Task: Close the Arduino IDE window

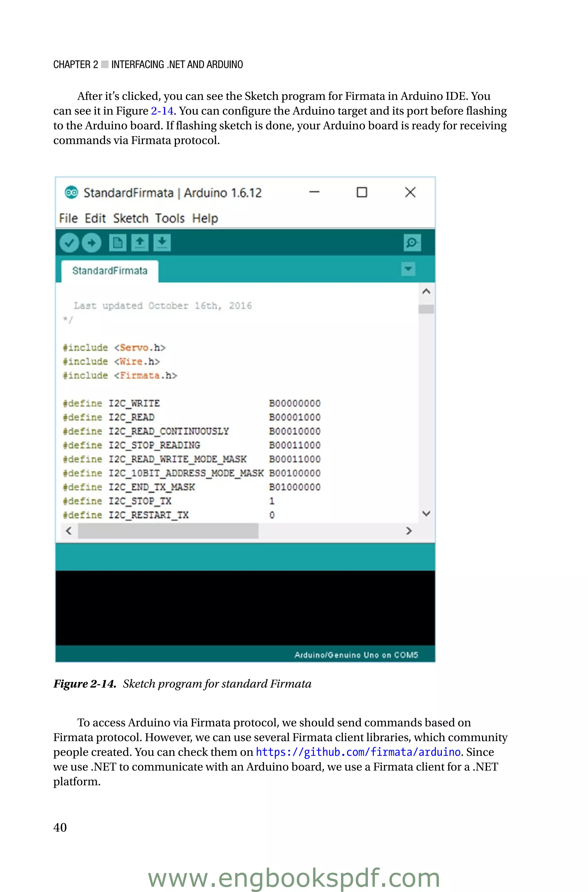Action: pos(410,192)
